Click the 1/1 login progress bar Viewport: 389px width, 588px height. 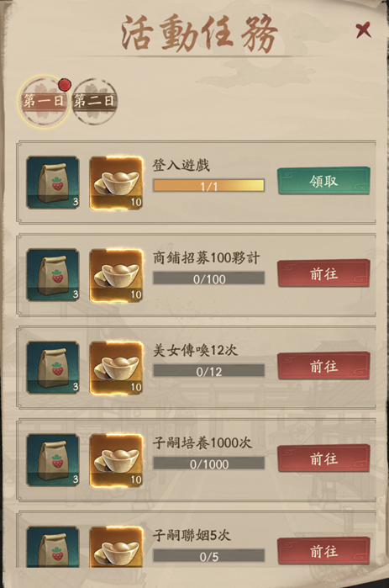point(209,186)
